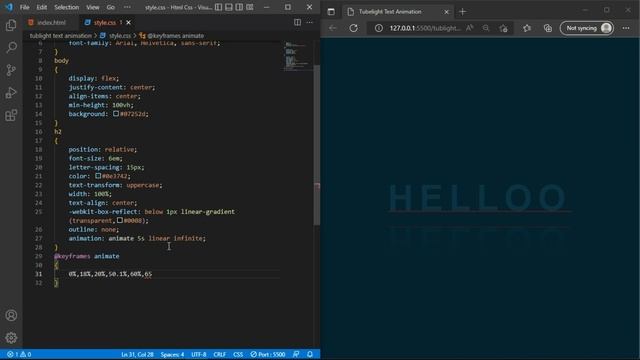Click the CSS language mode status item
The height and width of the screenshot is (360, 640).
(x=238, y=354)
